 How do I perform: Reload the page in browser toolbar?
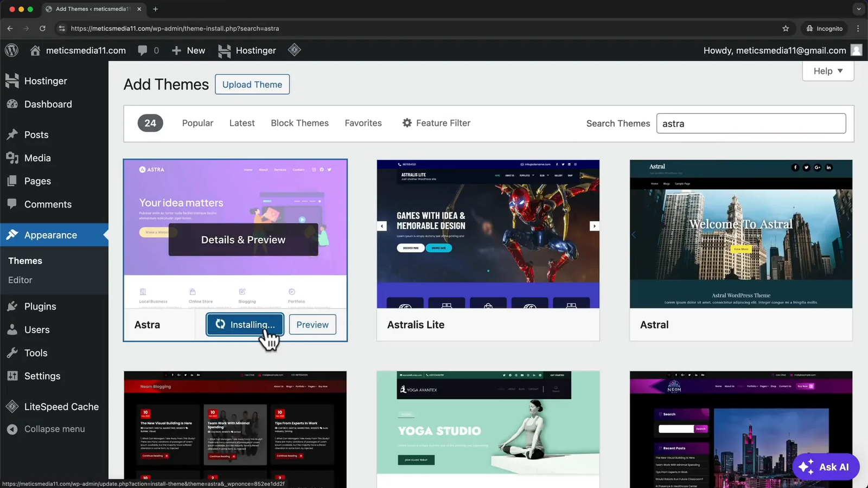click(x=42, y=28)
